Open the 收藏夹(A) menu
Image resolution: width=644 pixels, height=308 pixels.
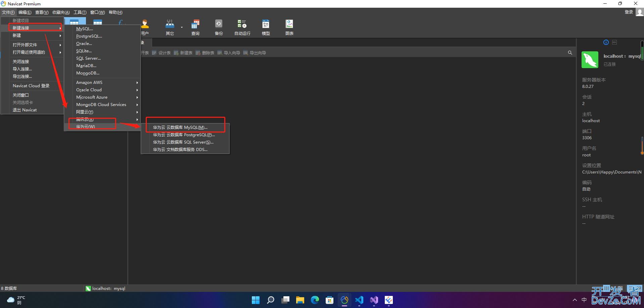coord(61,12)
